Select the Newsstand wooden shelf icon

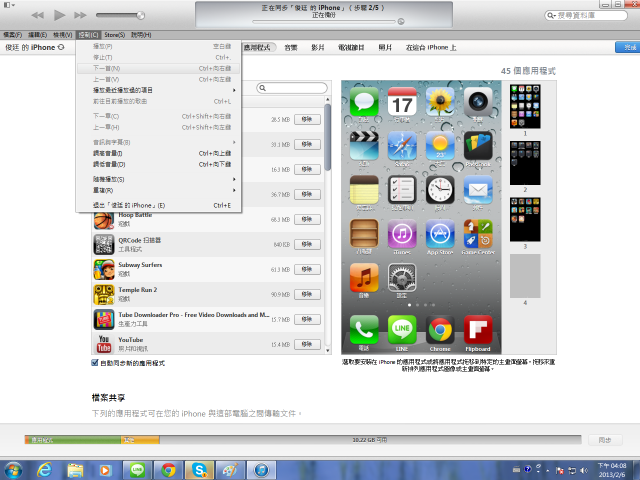(x=364, y=233)
